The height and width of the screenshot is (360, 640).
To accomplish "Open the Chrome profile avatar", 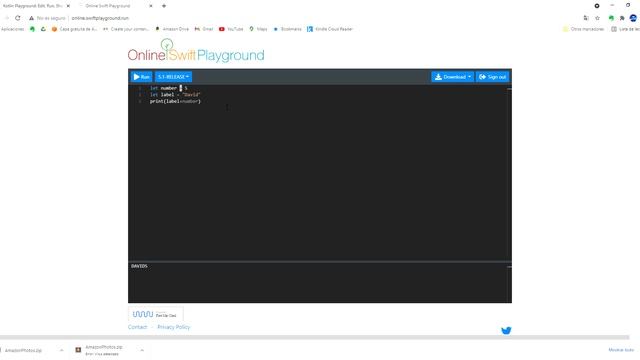I will coord(633,18).
